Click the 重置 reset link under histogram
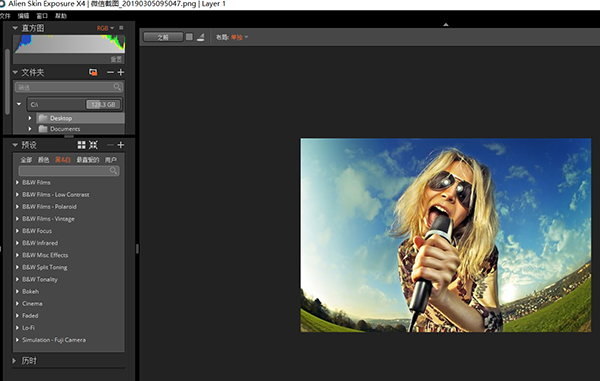 click(x=116, y=59)
